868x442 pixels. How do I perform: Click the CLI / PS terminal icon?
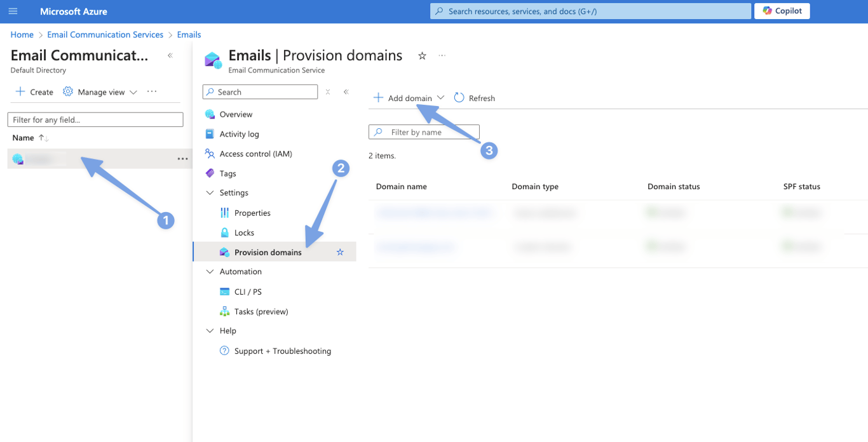click(x=224, y=291)
